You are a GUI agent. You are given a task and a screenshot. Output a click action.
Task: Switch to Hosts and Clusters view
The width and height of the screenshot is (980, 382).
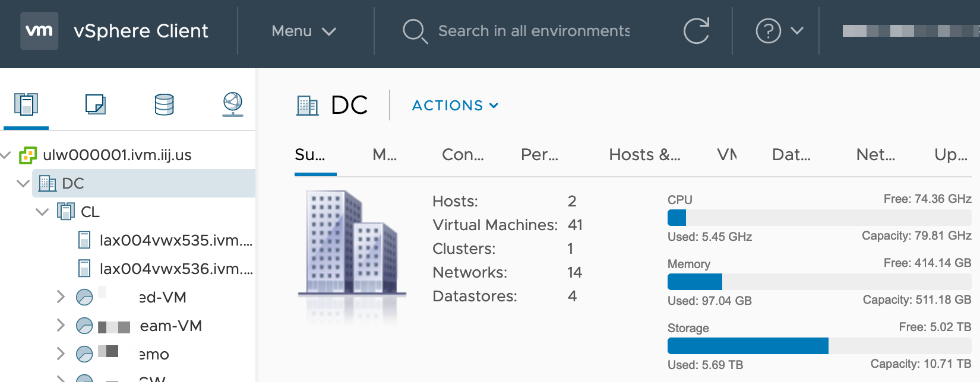click(x=26, y=104)
